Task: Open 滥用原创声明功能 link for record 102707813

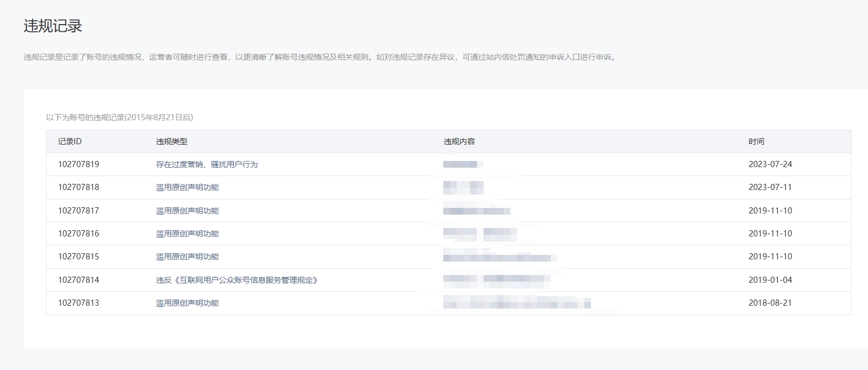Action: click(187, 303)
